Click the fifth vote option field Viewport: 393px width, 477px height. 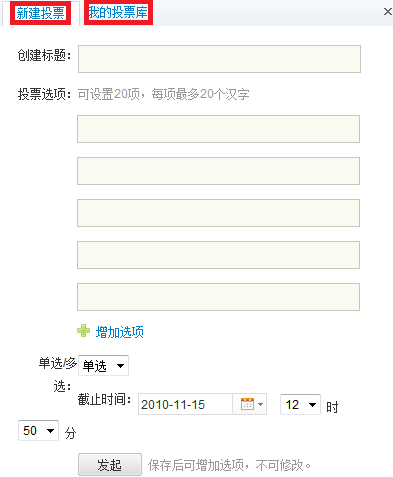pos(218,297)
